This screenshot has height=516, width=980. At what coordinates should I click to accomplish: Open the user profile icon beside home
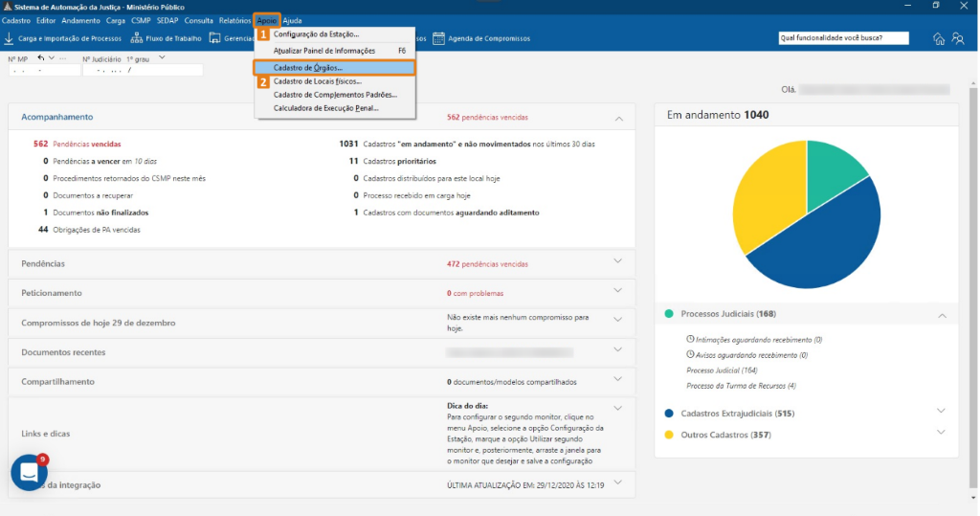(x=958, y=39)
